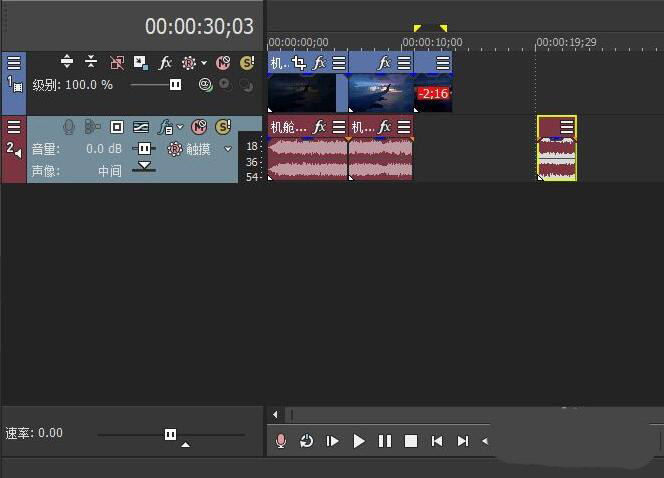Expand audio track FX dropdown arrow
This screenshot has height=478, width=664.
[x=180, y=127]
